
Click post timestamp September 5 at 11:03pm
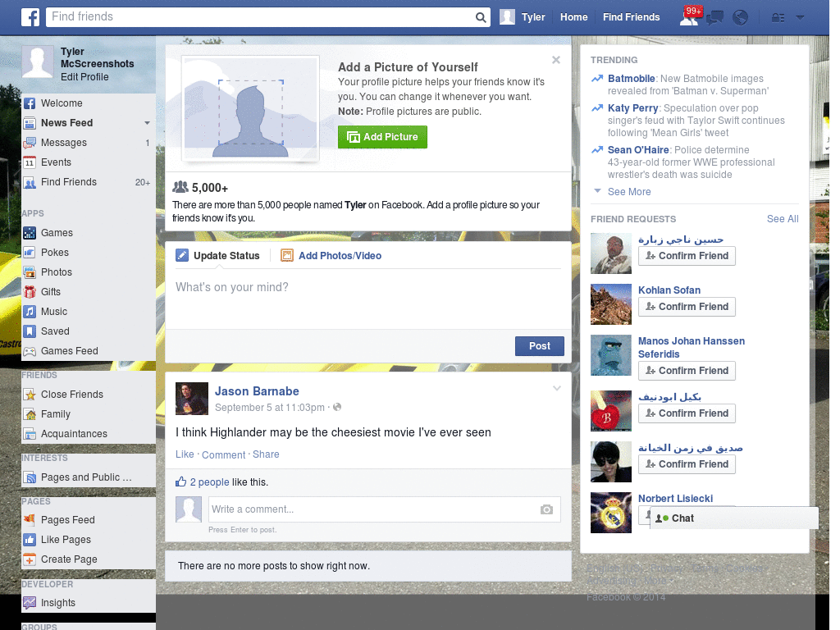[269, 408]
